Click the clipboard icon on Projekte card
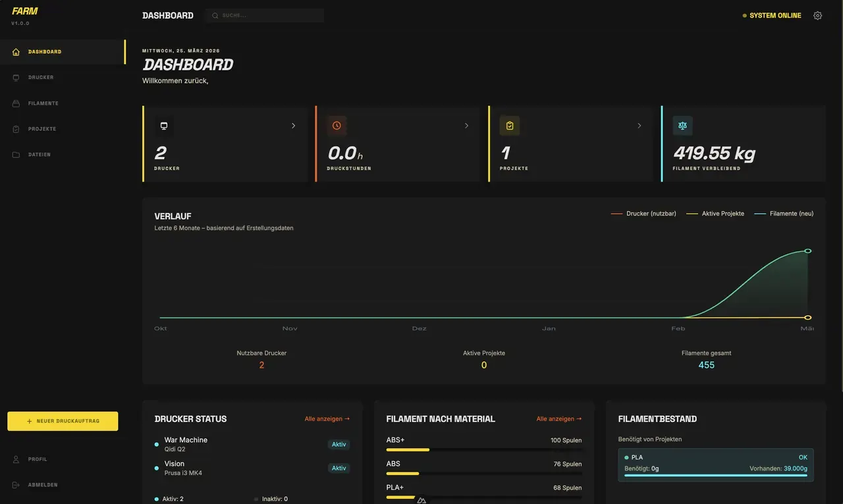 (510, 126)
